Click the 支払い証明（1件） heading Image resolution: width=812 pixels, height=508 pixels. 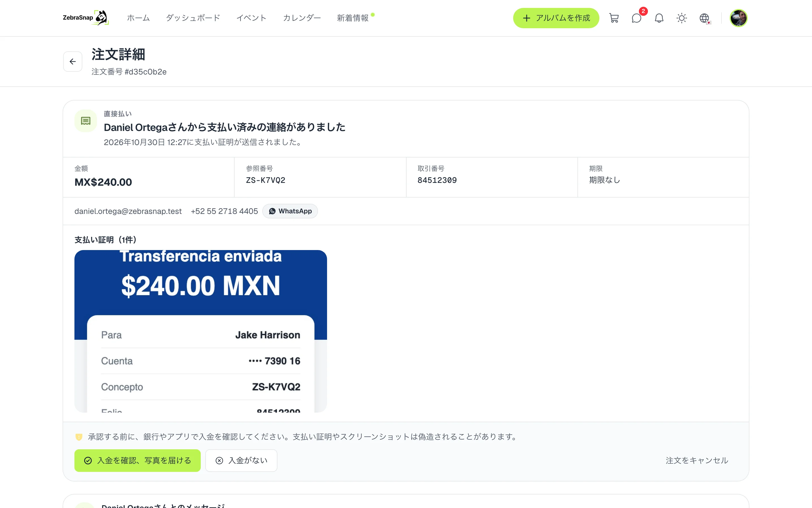[105, 240]
